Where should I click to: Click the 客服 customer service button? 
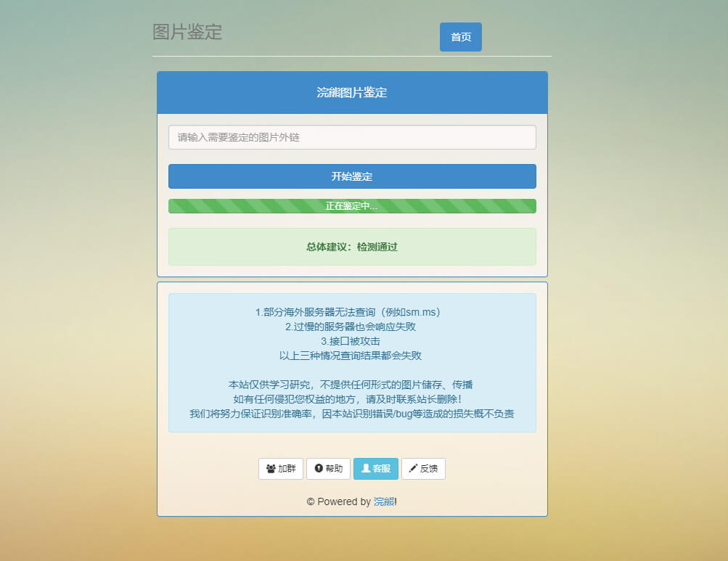click(x=375, y=469)
